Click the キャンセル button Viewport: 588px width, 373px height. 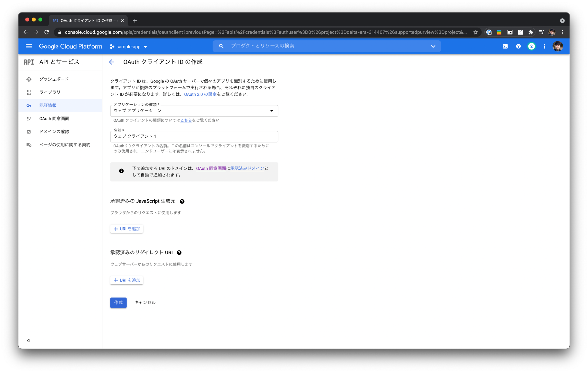[x=145, y=303]
